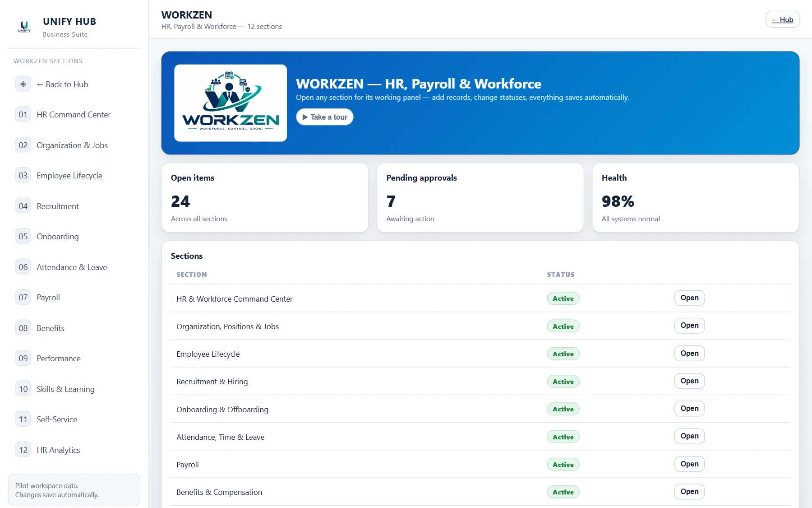812x508 pixels.
Task: Select Attendance & Leave in sidebar
Action: (74, 267)
